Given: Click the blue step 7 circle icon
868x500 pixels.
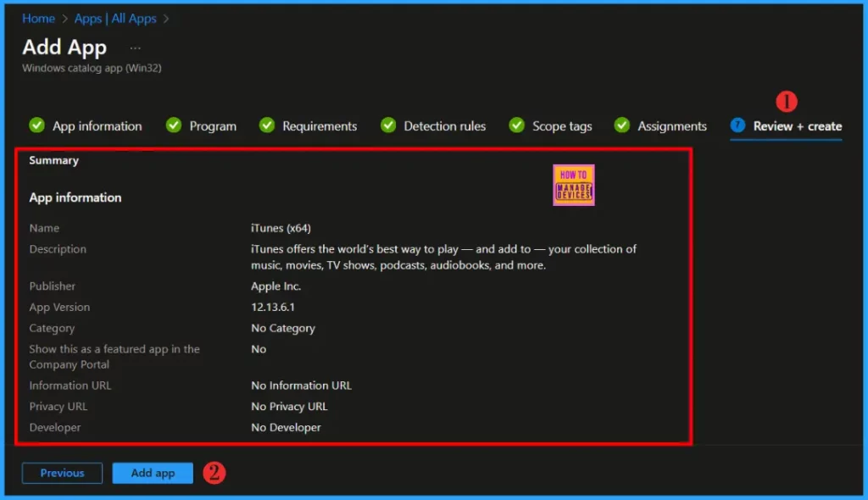Looking at the screenshot, I should point(737,125).
